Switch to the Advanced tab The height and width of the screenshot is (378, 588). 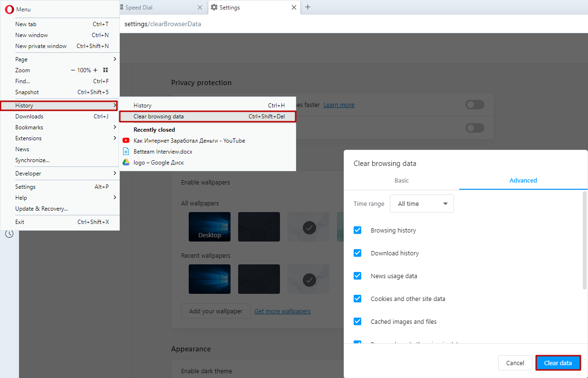point(523,181)
